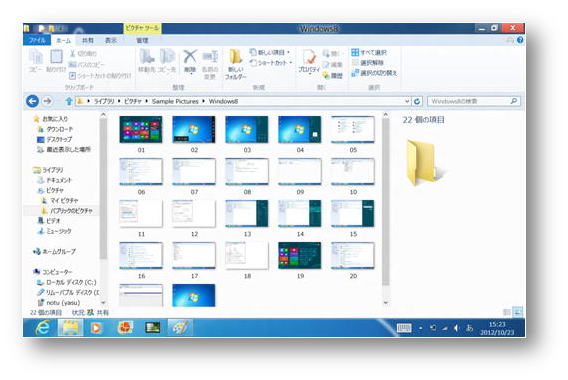
Task: Switch to the View (表示) tab
Action: (110, 40)
